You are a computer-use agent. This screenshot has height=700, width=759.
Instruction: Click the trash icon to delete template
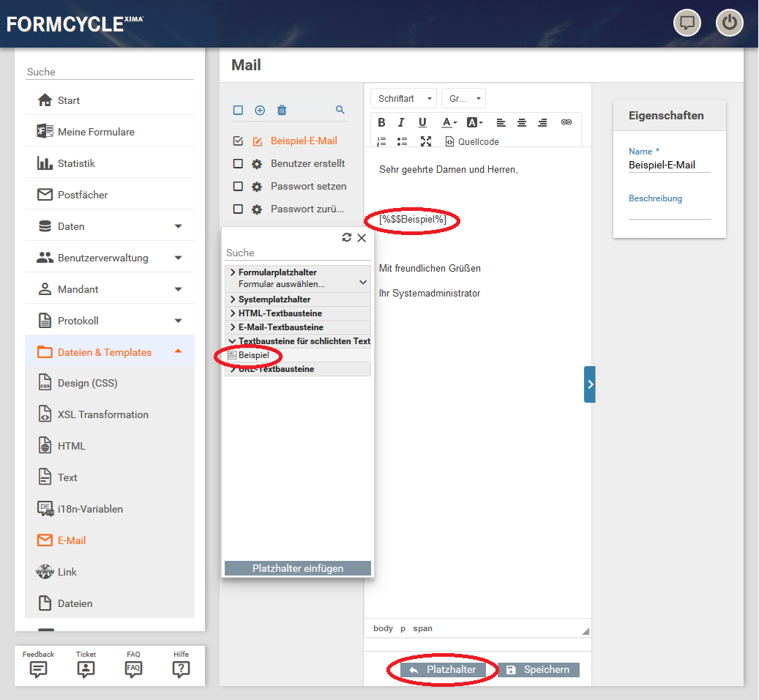(x=282, y=110)
